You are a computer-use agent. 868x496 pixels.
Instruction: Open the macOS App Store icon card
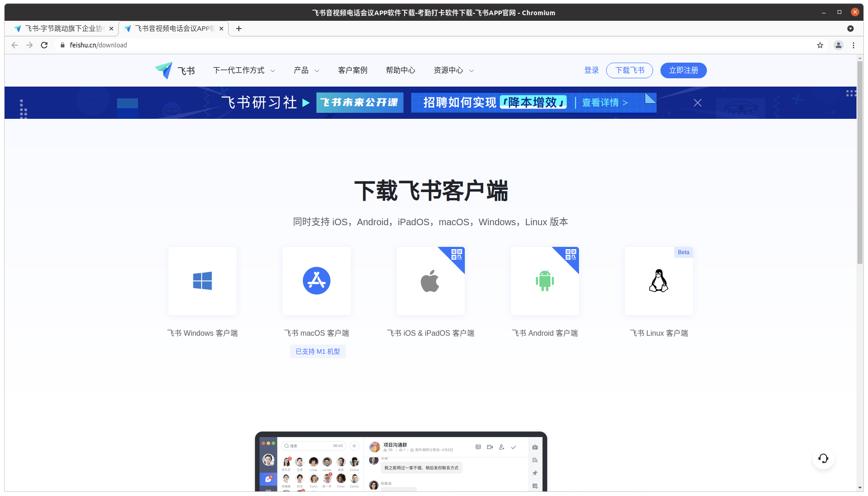click(317, 281)
